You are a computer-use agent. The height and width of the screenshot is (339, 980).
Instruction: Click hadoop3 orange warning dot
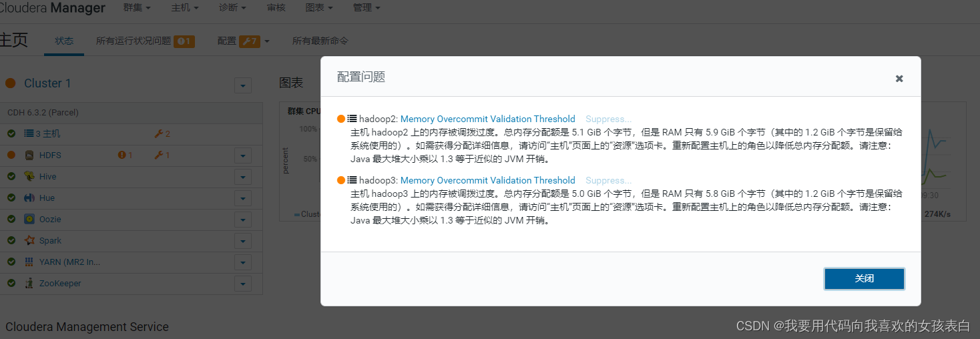pyautogui.click(x=341, y=180)
